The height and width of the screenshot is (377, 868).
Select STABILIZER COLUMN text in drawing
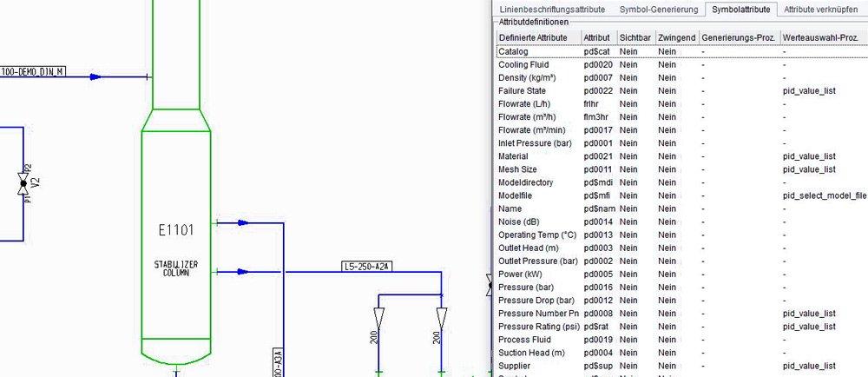tap(176, 268)
